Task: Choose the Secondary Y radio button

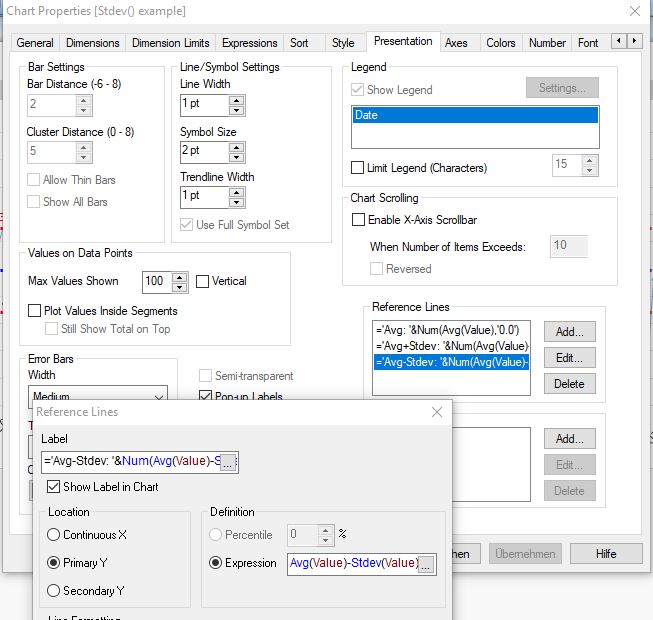Action: (x=54, y=591)
